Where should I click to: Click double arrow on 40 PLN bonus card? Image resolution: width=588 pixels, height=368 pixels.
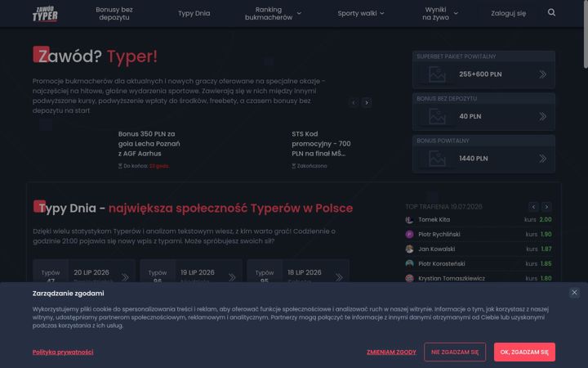(x=542, y=116)
